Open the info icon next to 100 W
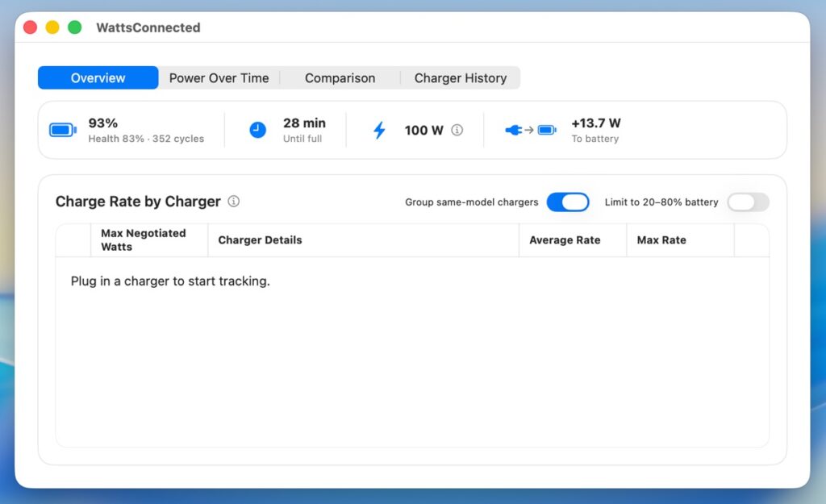The height and width of the screenshot is (504, 826). (x=457, y=130)
